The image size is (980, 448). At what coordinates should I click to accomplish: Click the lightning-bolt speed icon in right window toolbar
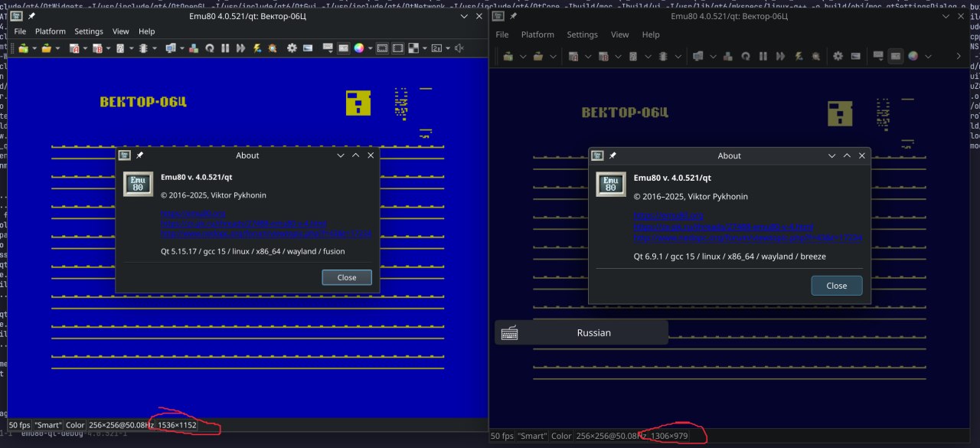(799, 56)
